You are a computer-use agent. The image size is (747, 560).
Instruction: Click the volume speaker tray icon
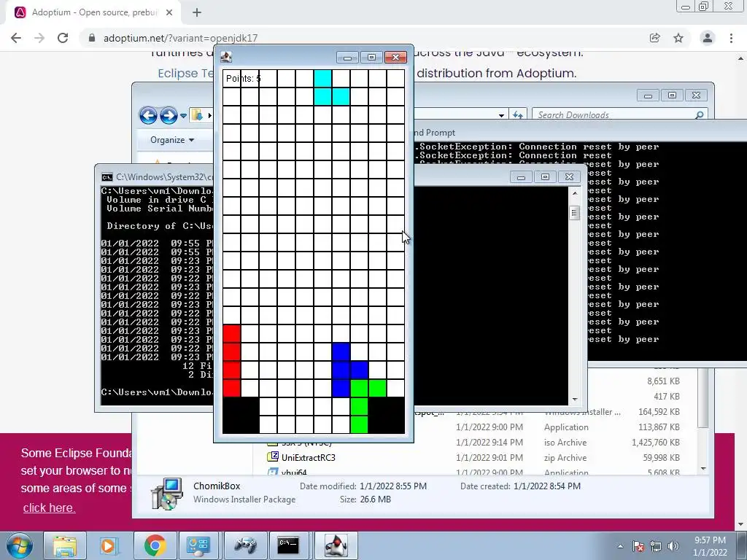click(673, 546)
